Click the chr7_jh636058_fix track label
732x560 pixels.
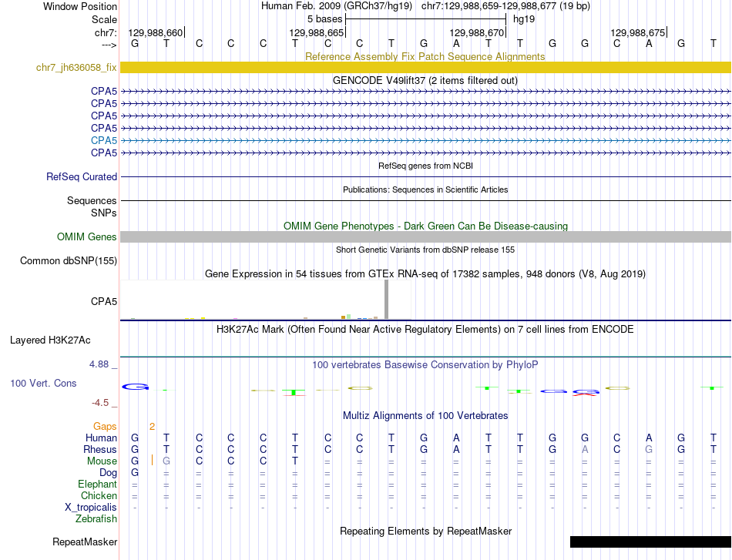[x=76, y=67]
